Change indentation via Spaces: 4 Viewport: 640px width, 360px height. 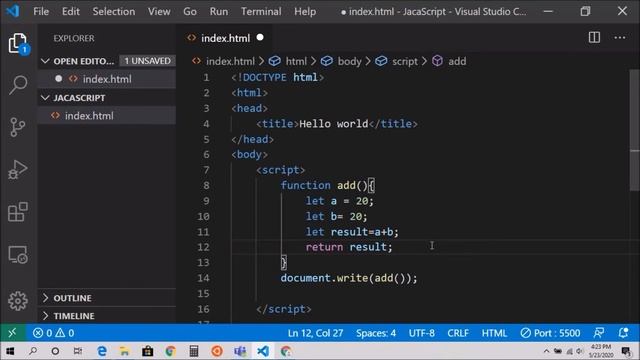click(376, 333)
